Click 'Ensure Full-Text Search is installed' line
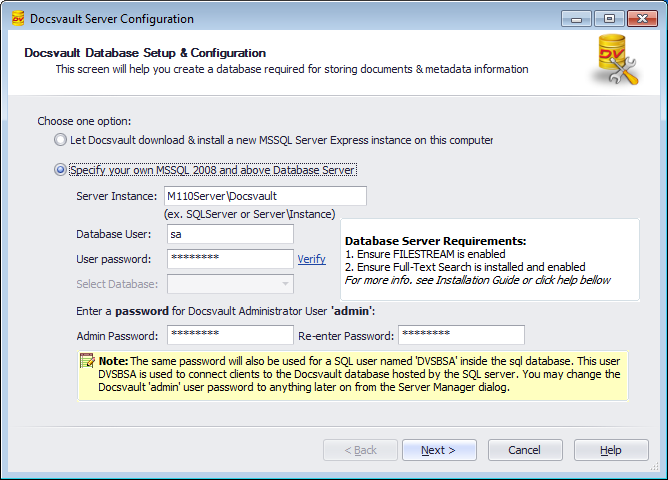668x480 pixels. [x=465, y=267]
